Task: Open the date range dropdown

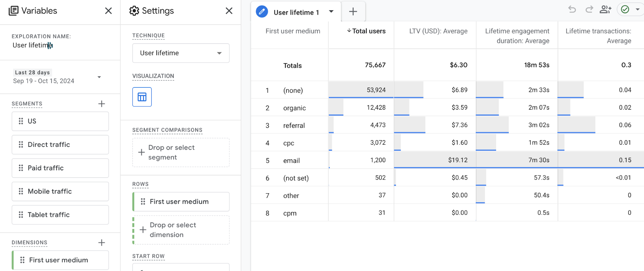Action: tap(99, 77)
